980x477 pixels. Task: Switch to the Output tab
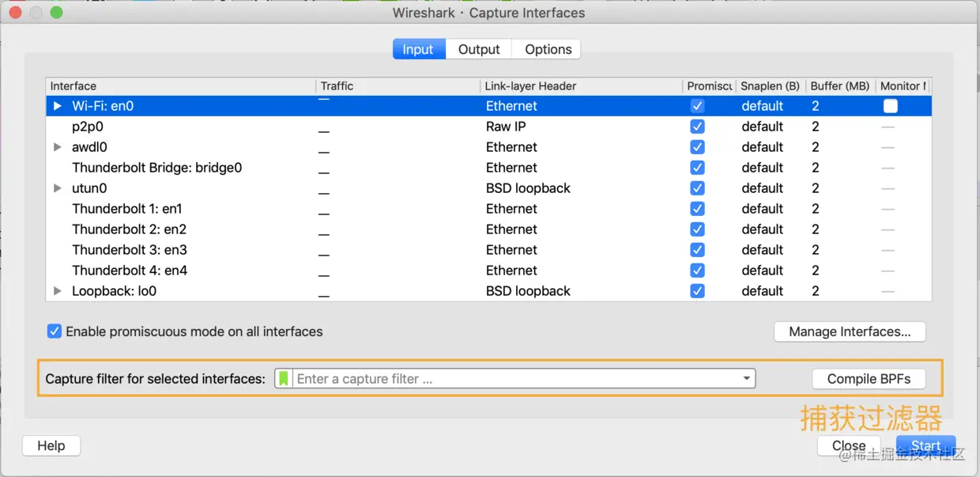pos(479,49)
